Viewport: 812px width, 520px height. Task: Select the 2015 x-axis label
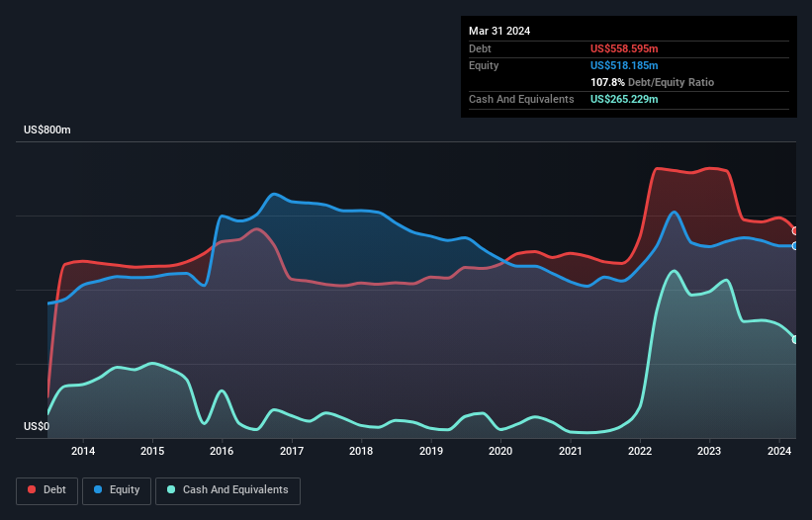click(152, 451)
